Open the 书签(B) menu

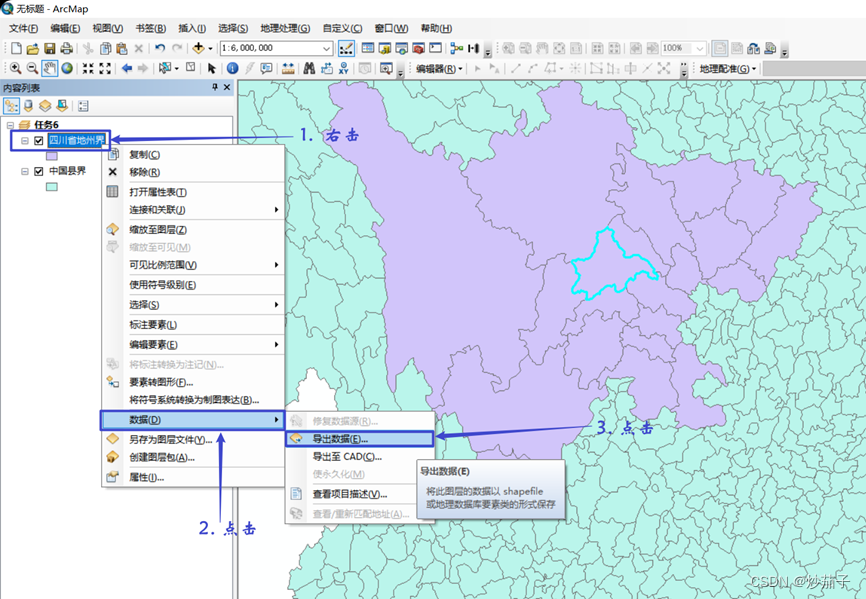[x=150, y=28]
